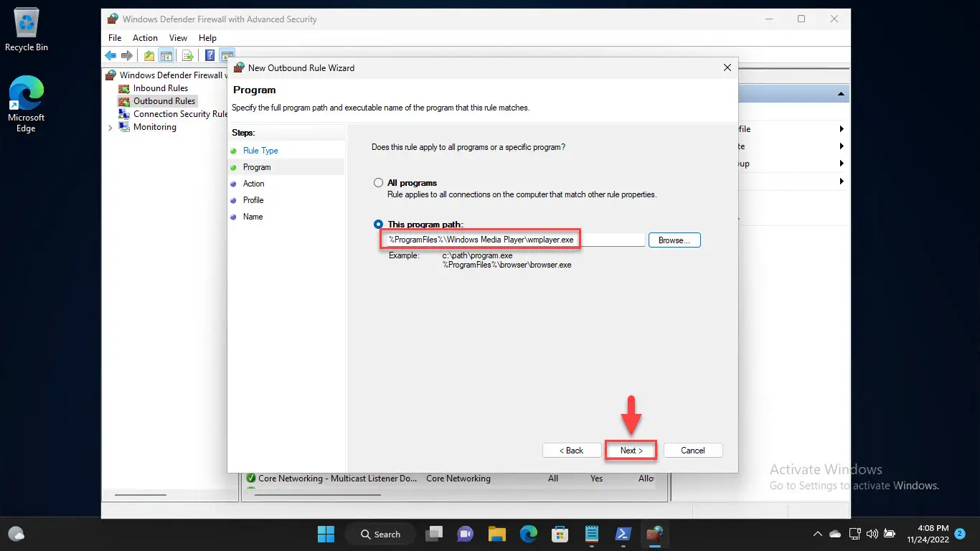Select the Monitoring node in the tree
The width and height of the screenshot is (980, 551).
[154, 127]
